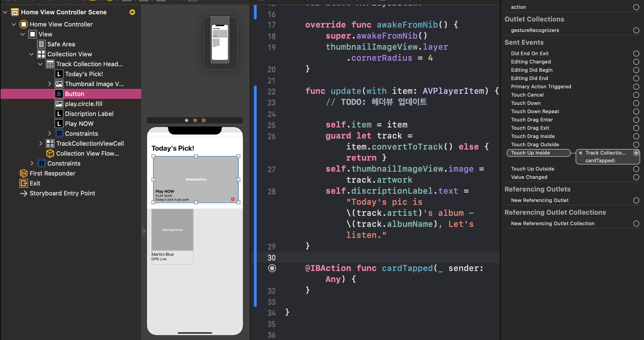Click the filled connection circle beside cardTapped IBAction
Image resolution: width=644 pixels, height=340 pixels.
coord(272,268)
